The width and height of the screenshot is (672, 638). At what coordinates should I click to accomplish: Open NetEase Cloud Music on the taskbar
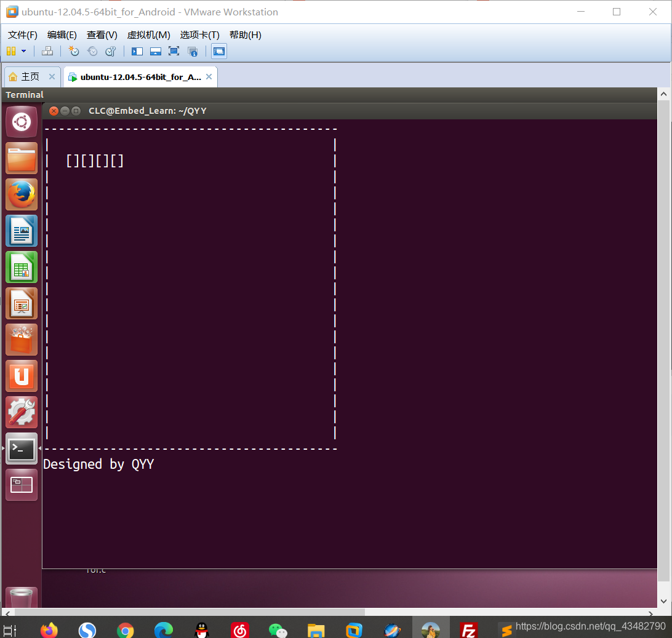point(239,631)
